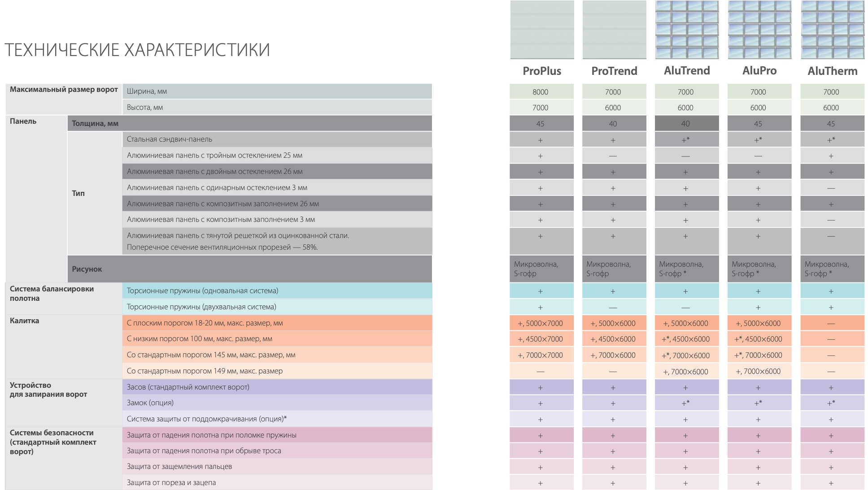
Task: Click the Толщина, мм row header
Action: [x=95, y=123]
